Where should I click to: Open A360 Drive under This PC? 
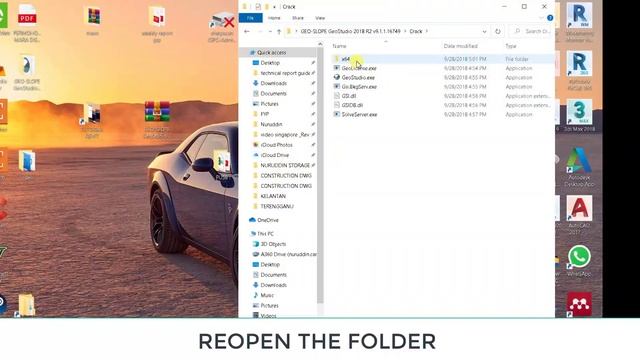(288, 254)
